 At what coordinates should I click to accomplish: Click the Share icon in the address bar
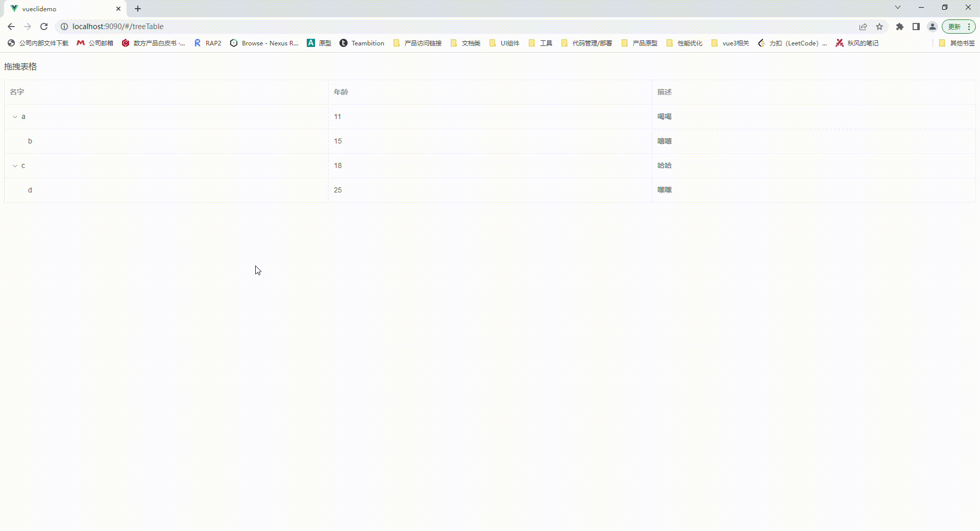click(x=863, y=27)
